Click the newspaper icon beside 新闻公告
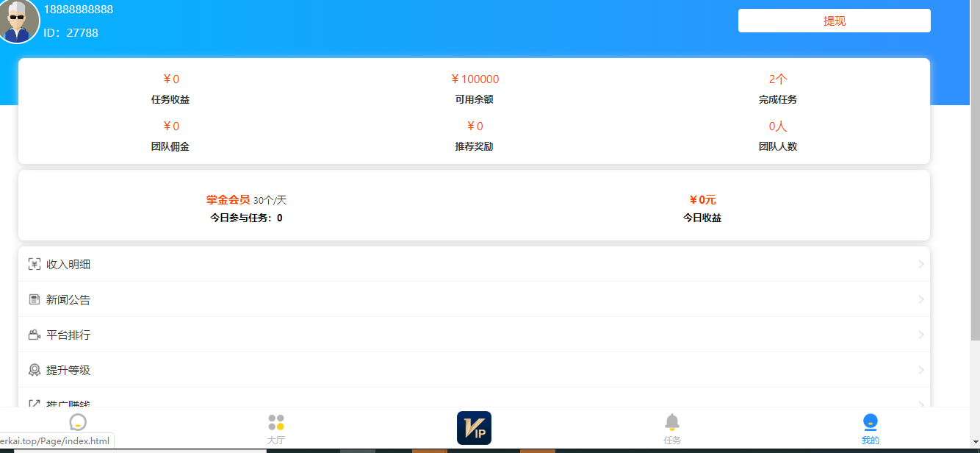This screenshot has width=980, height=453. click(34, 299)
